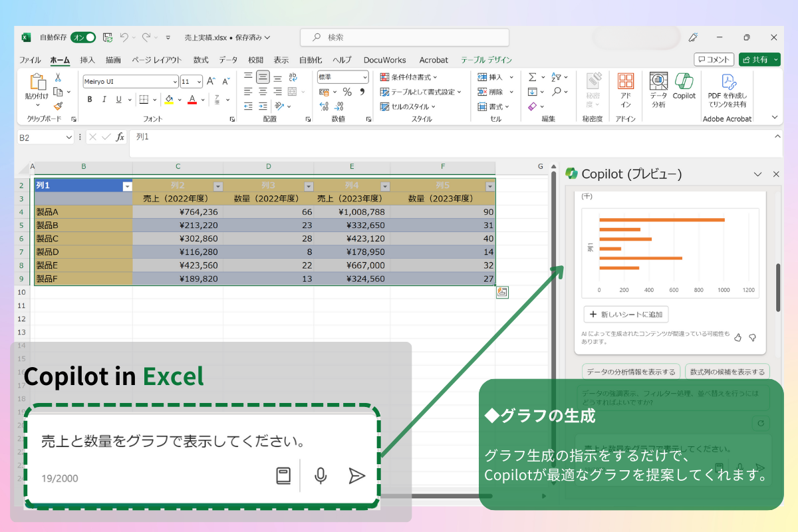Switch to the テーブル デザイン ribbon tab
The height and width of the screenshot is (532, 798).
pos(486,60)
